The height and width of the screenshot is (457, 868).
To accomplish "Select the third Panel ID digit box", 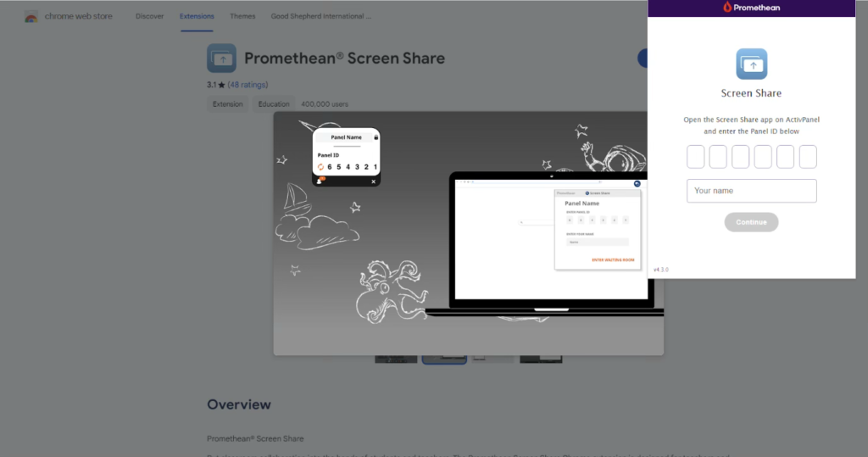I will (740, 157).
